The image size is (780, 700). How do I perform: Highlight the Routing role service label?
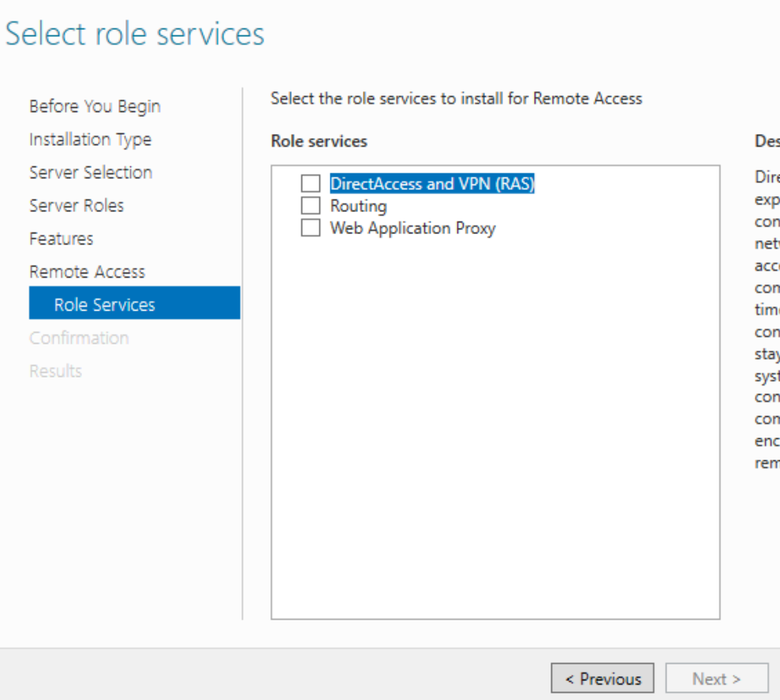(358, 206)
